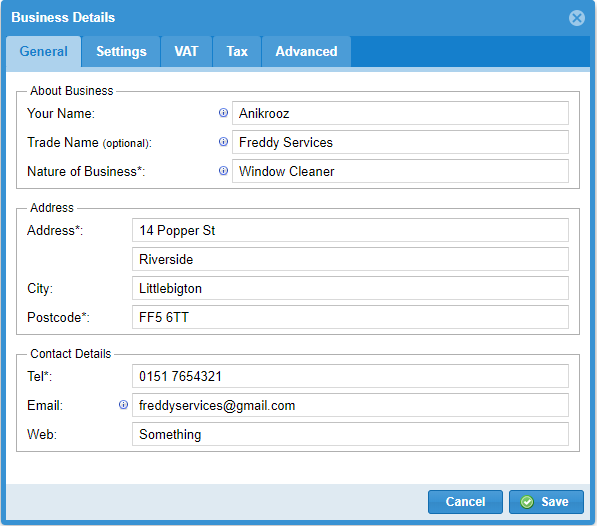Edit the Nature of Business field

click(400, 171)
